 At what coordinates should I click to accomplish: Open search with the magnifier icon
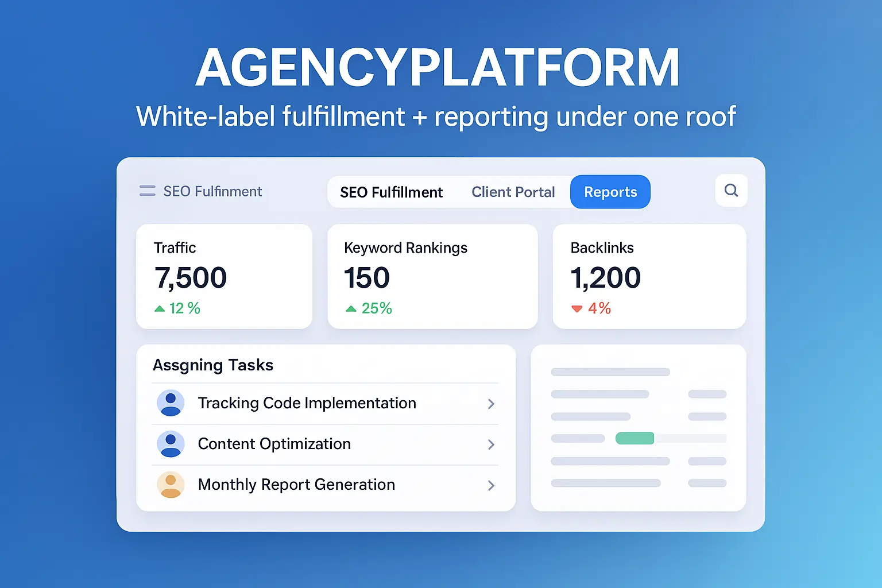coord(731,191)
